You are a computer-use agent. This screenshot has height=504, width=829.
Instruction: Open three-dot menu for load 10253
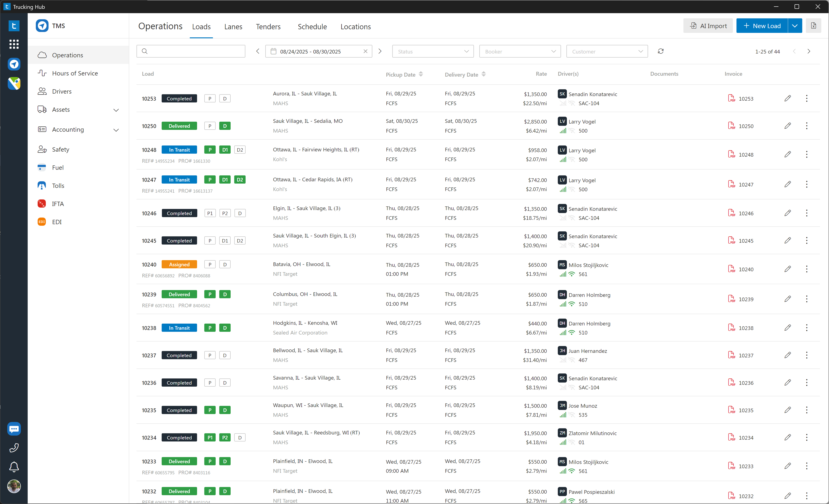click(807, 99)
